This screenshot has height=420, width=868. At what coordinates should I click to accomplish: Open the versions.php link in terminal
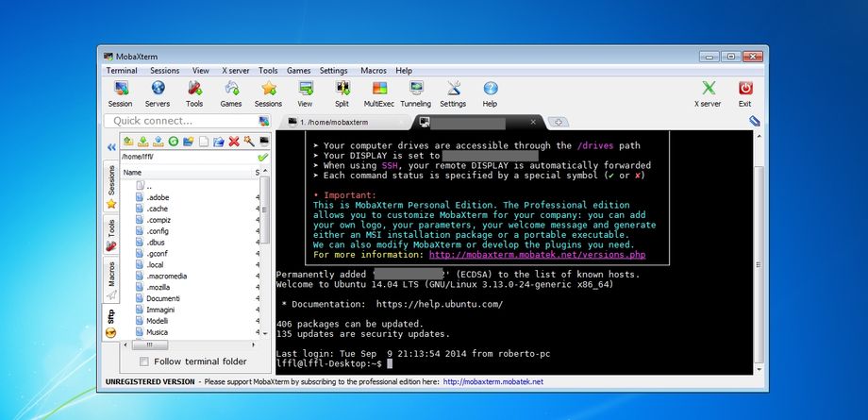[x=537, y=255]
